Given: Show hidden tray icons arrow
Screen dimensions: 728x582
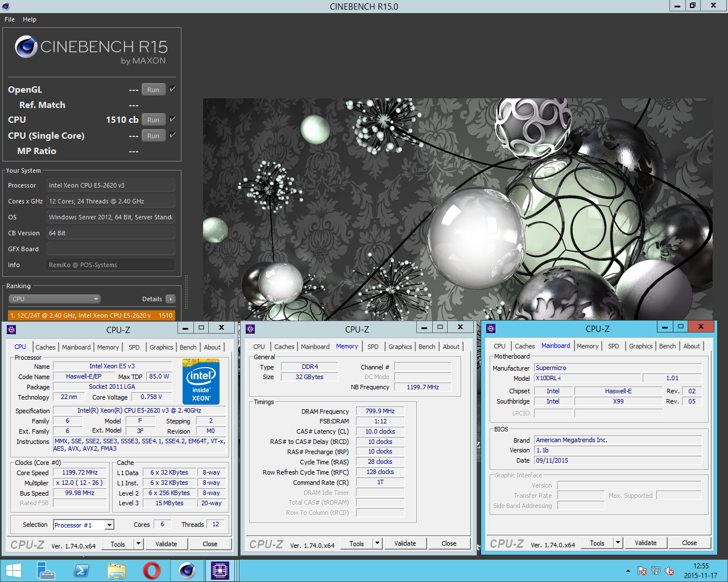Looking at the screenshot, I should [628, 571].
